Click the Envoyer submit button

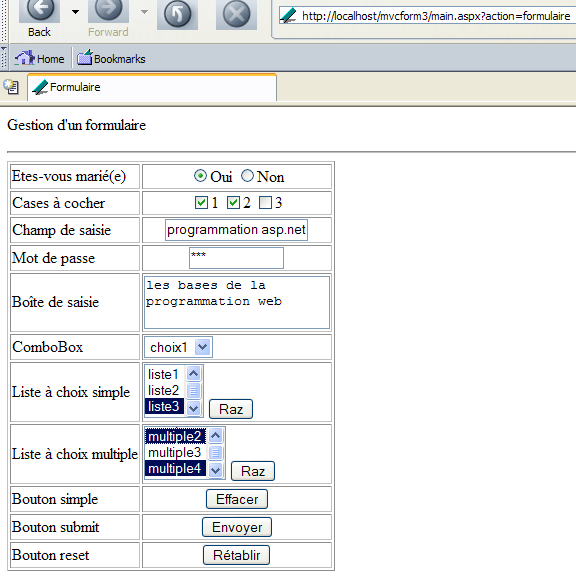pos(237,527)
